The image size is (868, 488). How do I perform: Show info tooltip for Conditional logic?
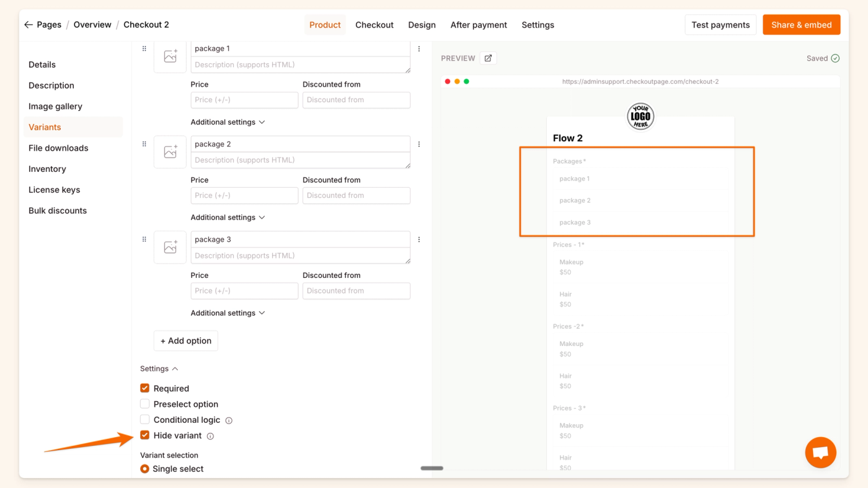pos(229,420)
